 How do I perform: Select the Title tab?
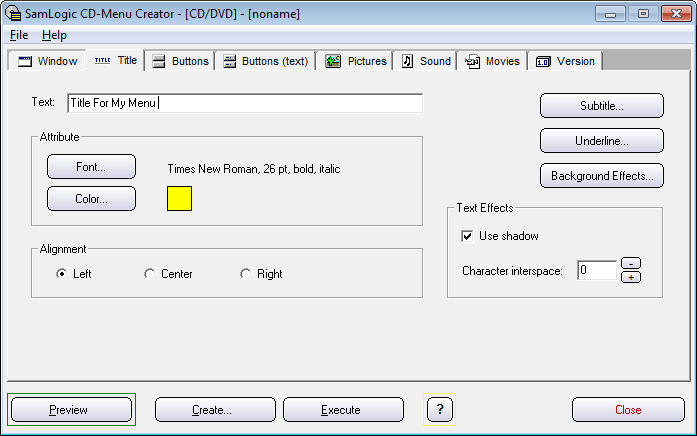[115, 60]
